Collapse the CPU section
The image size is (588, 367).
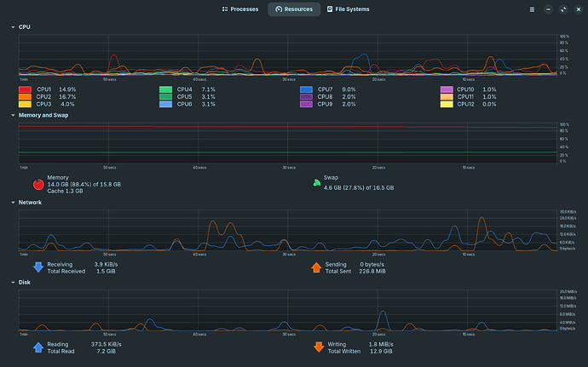coord(13,27)
